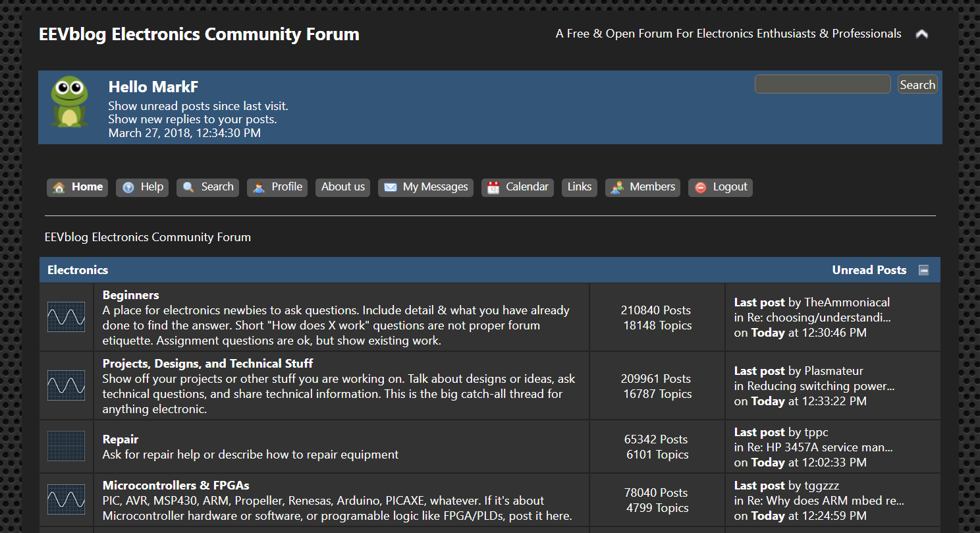Screen dimensions: 980x533
Task: Open Members list via its people icon
Action: [x=616, y=187]
